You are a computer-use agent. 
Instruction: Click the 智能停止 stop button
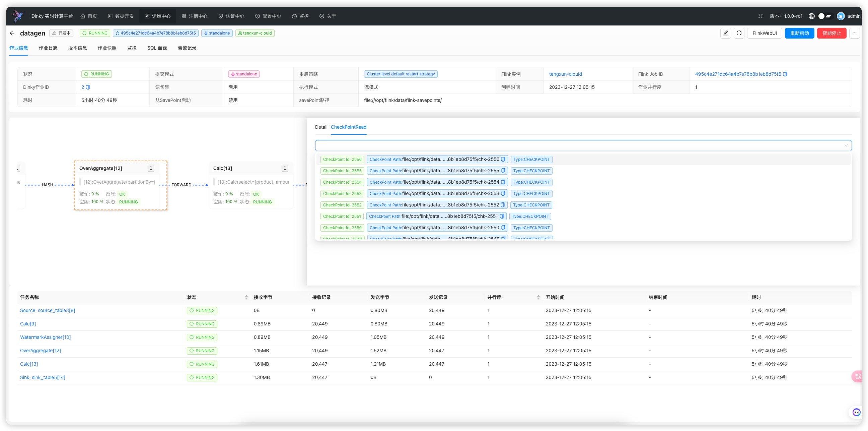[x=831, y=33]
